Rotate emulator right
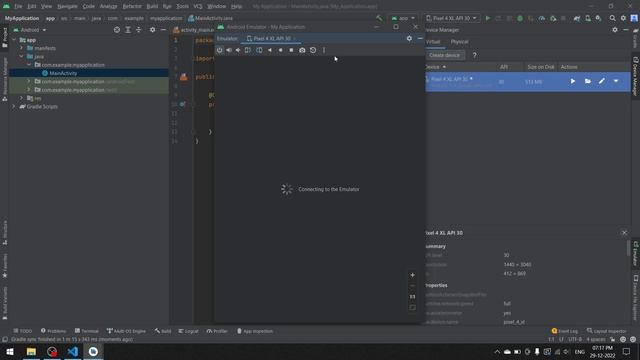This screenshot has height=360, width=640. tap(259, 50)
